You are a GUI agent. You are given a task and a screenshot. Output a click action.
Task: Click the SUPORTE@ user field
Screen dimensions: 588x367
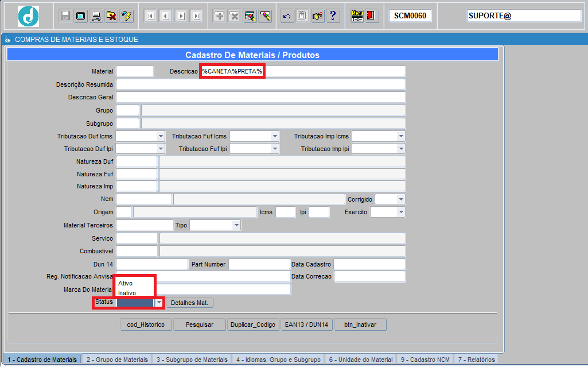click(524, 16)
